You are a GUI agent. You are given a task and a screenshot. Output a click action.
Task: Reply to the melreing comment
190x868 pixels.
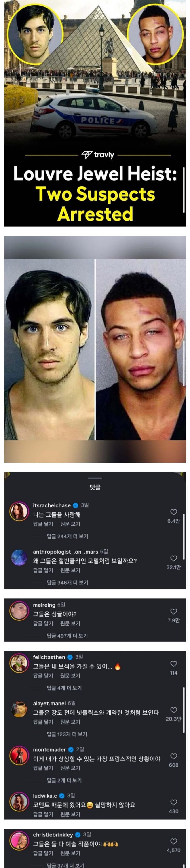click(43, 623)
